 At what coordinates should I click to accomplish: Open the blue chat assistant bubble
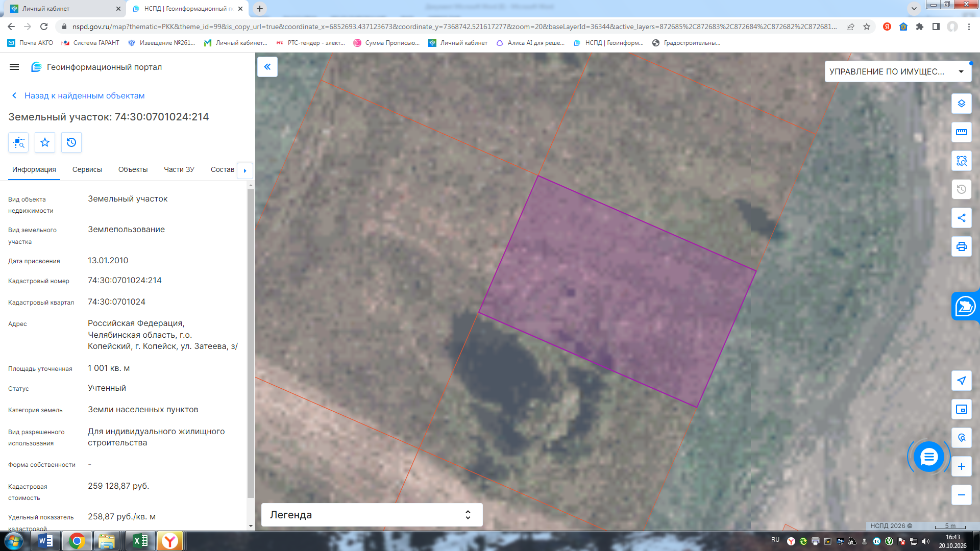tap(928, 457)
